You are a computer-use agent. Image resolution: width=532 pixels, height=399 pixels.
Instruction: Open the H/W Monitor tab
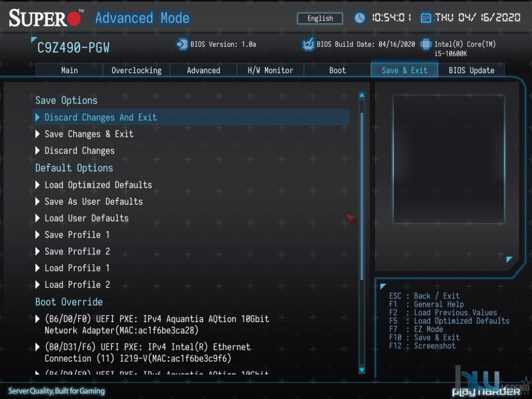[270, 70]
